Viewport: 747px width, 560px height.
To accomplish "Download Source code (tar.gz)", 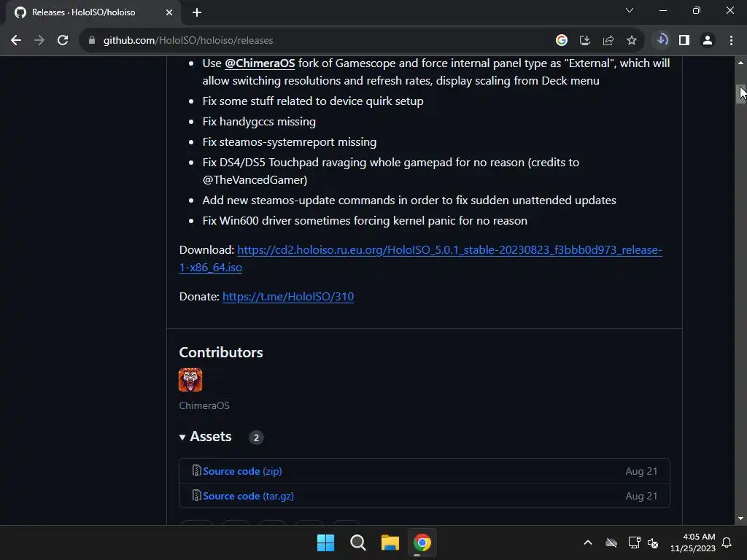I will (x=248, y=496).
